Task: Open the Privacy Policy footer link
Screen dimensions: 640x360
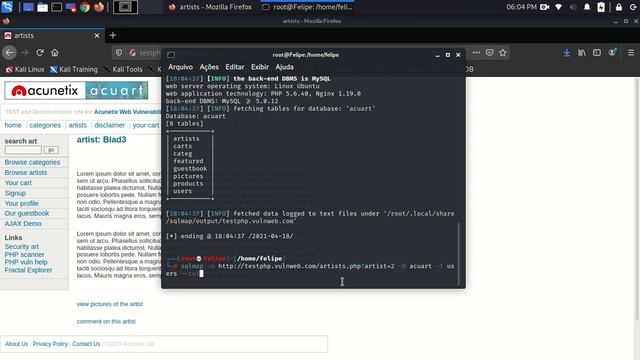Action: click(x=50, y=344)
